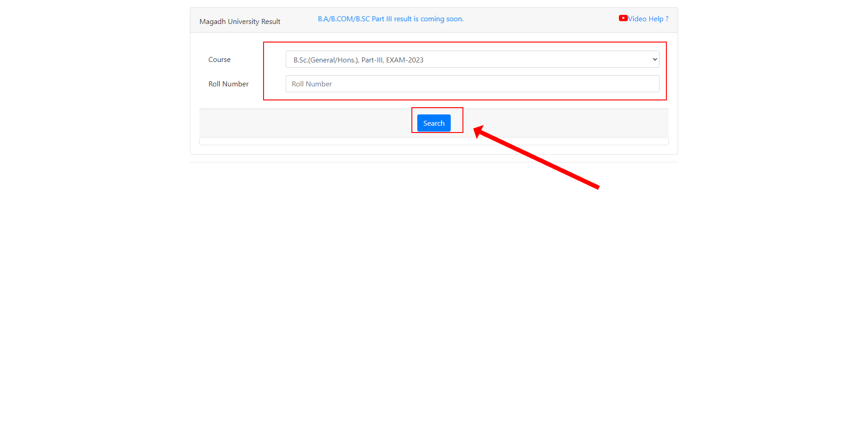Click the blue Search button
This screenshot has height=431, width=868.
(x=434, y=123)
